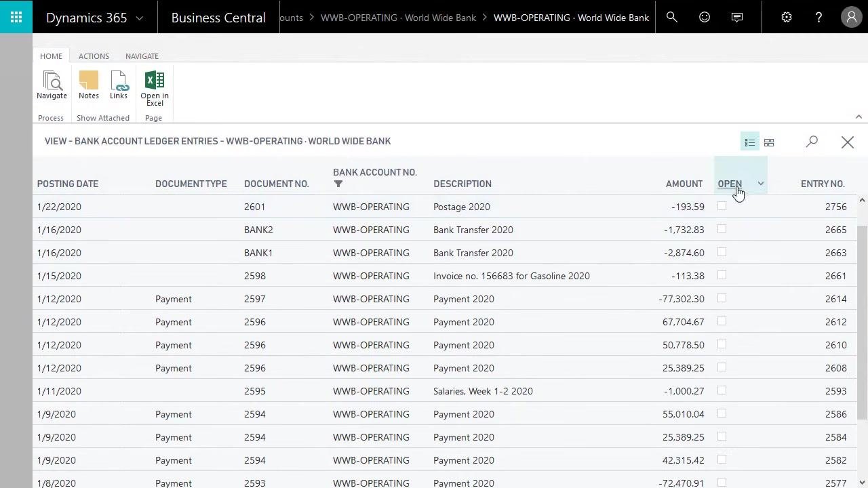Select the HOME ribbon tab
Viewport: 868px width, 488px height.
[51, 56]
